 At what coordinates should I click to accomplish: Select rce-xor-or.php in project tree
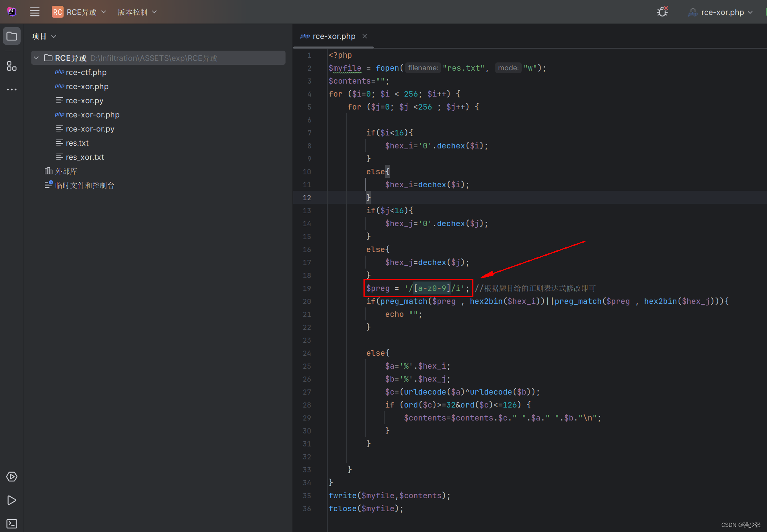point(93,115)
